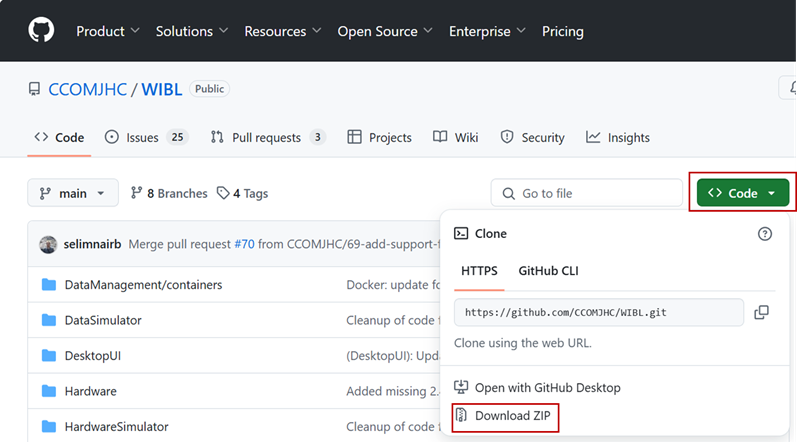Switch to the GitHub CLI tab

[548, 271]
